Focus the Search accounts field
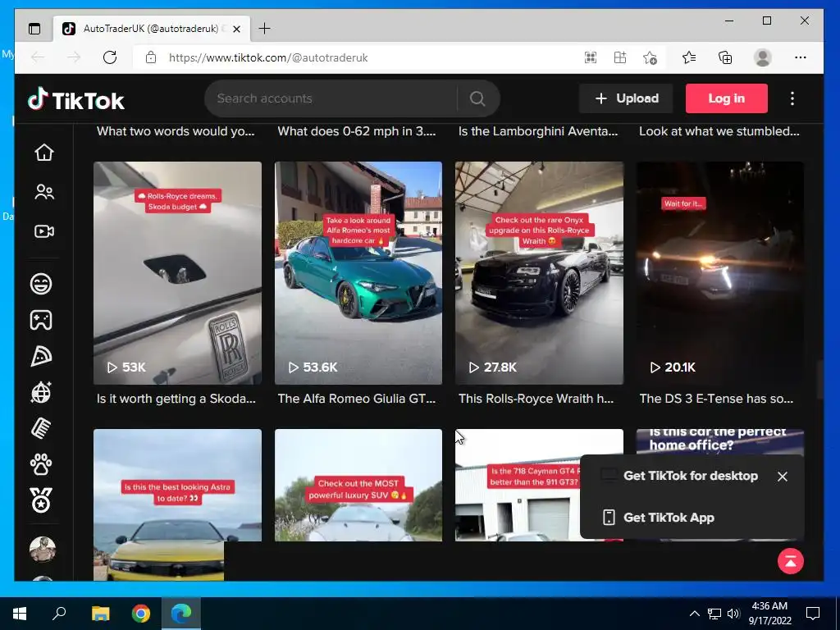The width and height of the screenshot is (840, 630). (x=331, y=98)
